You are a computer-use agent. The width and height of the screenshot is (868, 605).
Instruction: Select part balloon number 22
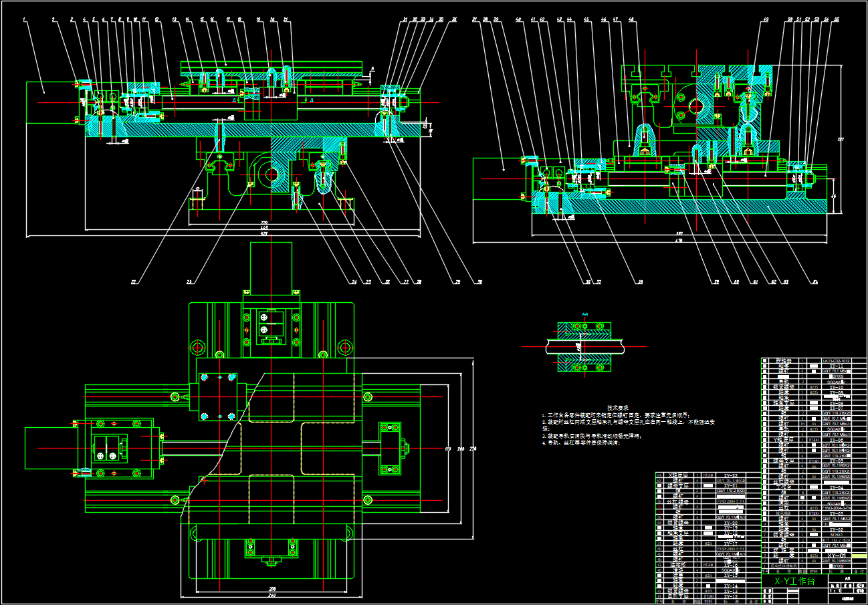[134, 283]
